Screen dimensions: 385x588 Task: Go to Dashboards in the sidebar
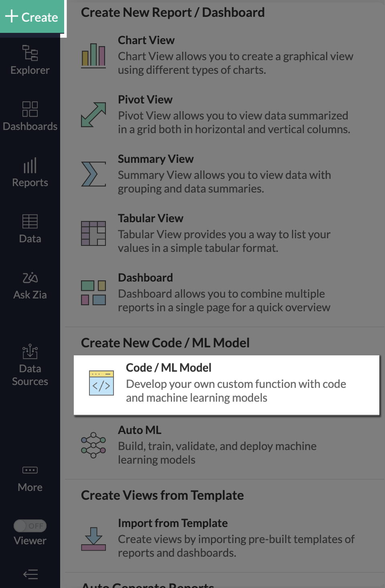point(30,116)
